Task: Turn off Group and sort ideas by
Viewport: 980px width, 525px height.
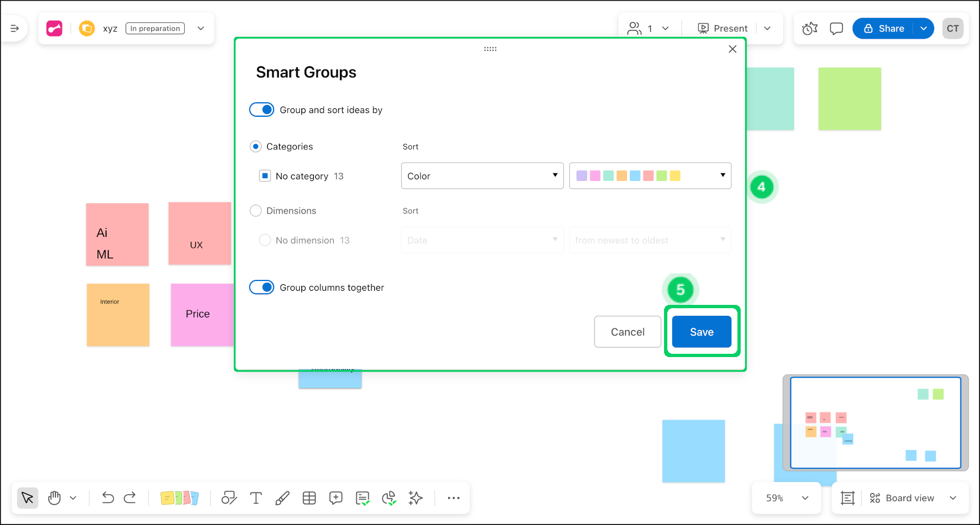Action: [x=262, y=110]
